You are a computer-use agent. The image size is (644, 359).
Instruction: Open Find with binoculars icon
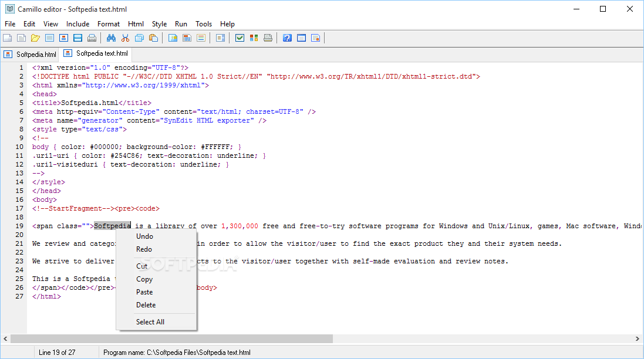[x=111, y=38]
